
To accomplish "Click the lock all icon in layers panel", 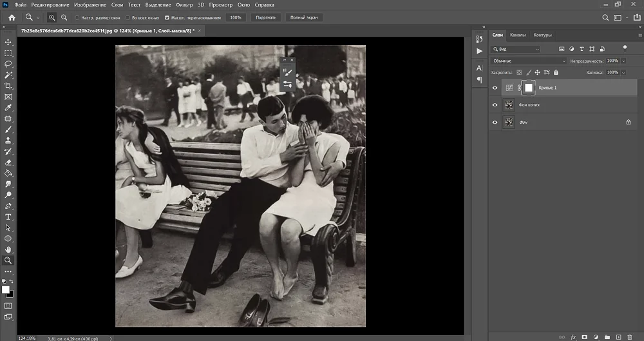I will point(556,73).
